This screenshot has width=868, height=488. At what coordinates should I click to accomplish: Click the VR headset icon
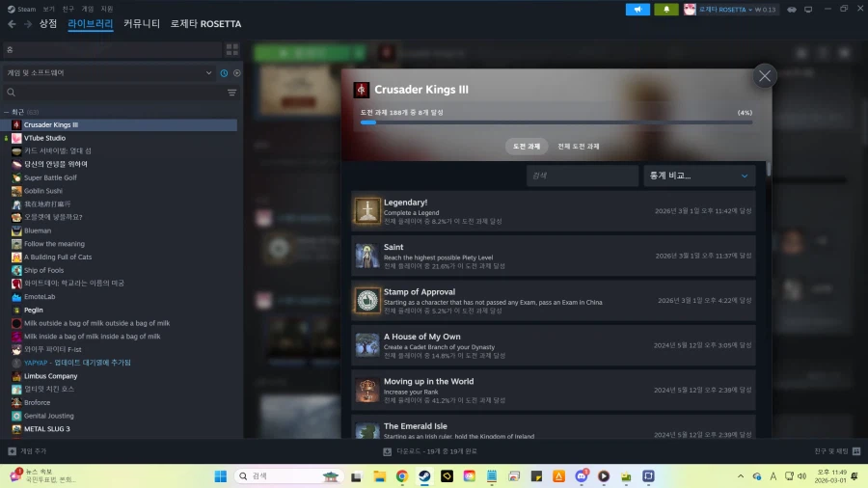(791, 10)
